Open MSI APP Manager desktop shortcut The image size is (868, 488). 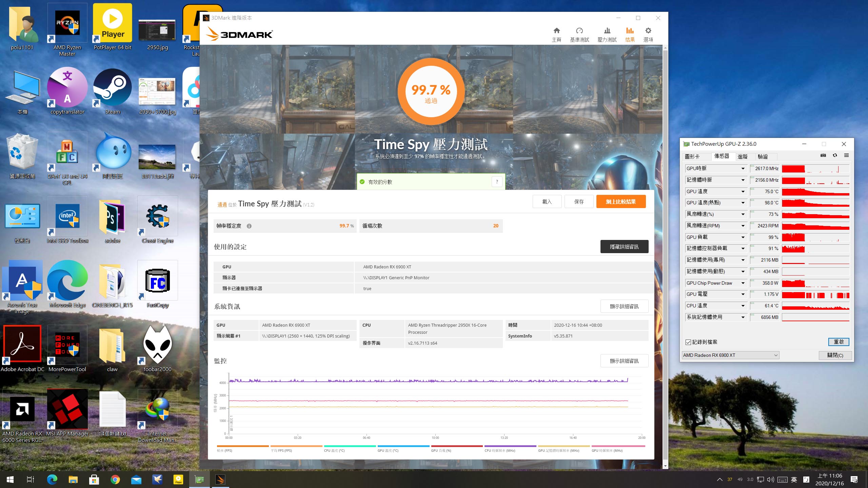click(x=67, y=413)
